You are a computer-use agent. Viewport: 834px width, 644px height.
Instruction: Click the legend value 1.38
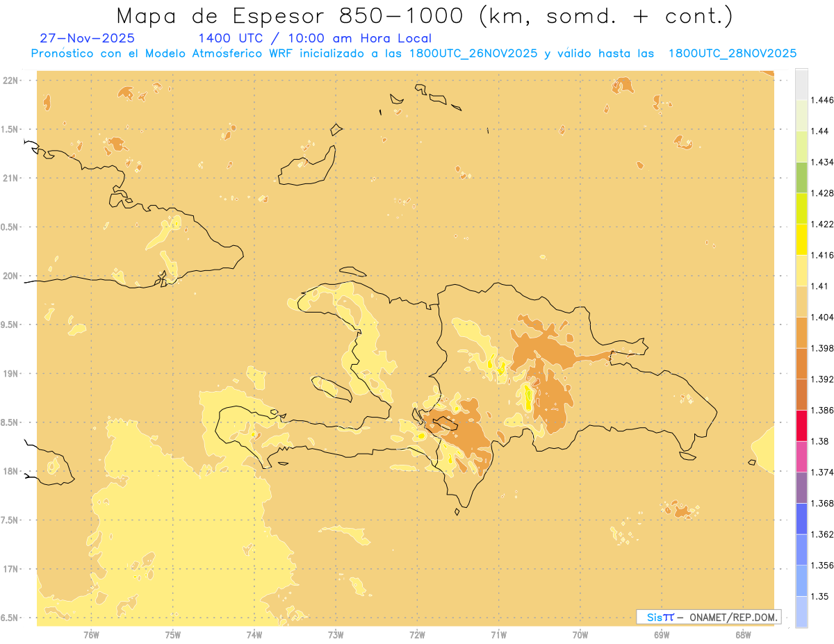(x=819, y=441)
